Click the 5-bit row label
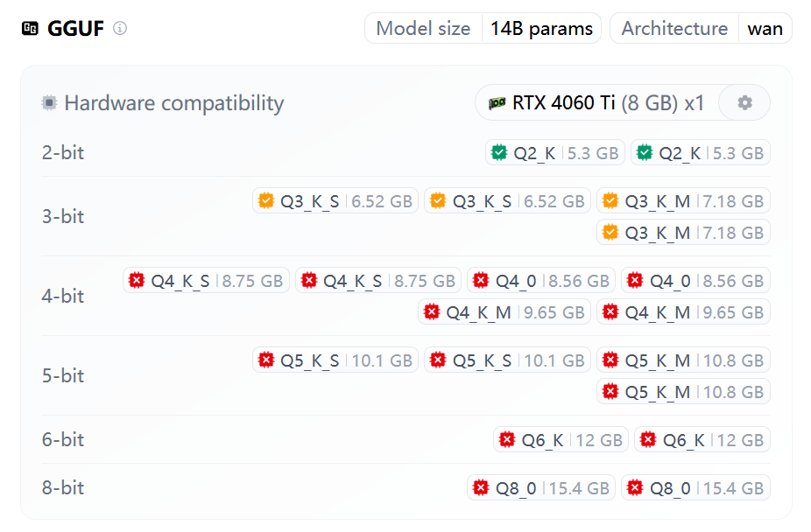This screenshot has width=811, height=532. [62, 375]
